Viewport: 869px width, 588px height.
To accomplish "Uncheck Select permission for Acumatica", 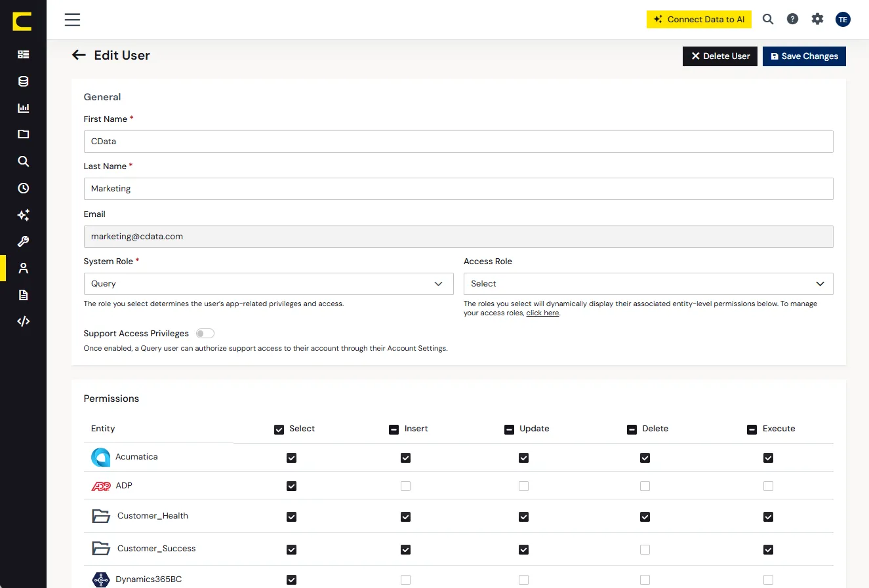I will point(292,458).
